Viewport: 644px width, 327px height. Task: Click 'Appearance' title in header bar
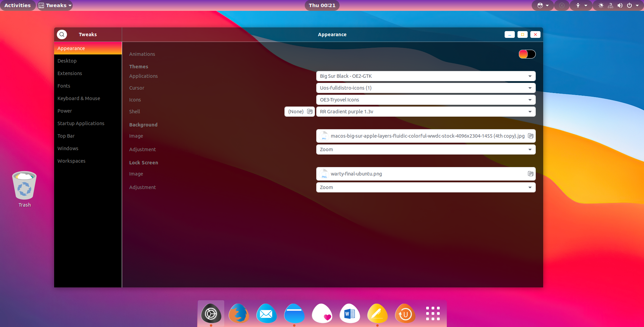click(x=332, y=34)
